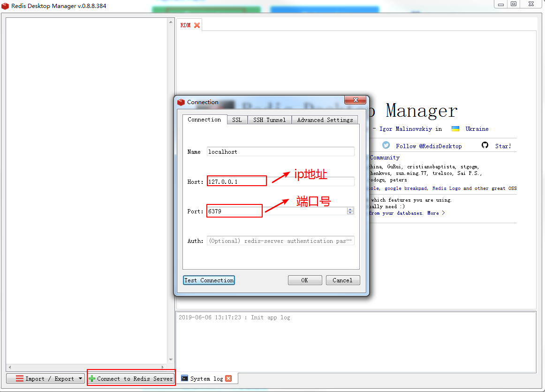Maximize the Redis Desktop Manager window
The height and width of the screenshot is (392, 545).
[514, 4]
